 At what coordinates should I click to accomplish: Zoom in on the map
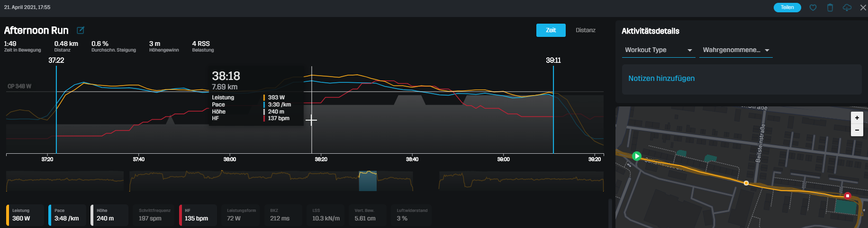click(x=857, y=118)
